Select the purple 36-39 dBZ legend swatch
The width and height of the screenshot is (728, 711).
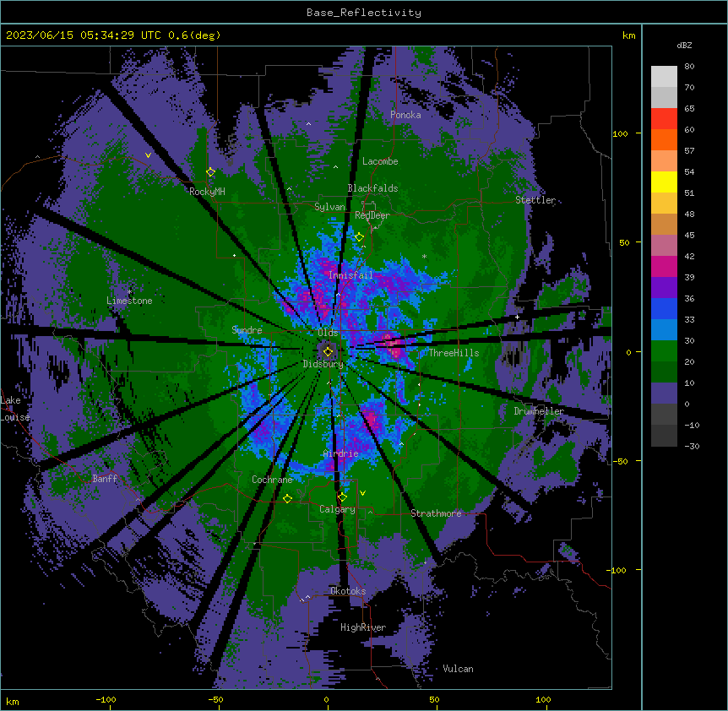point(664,288)
